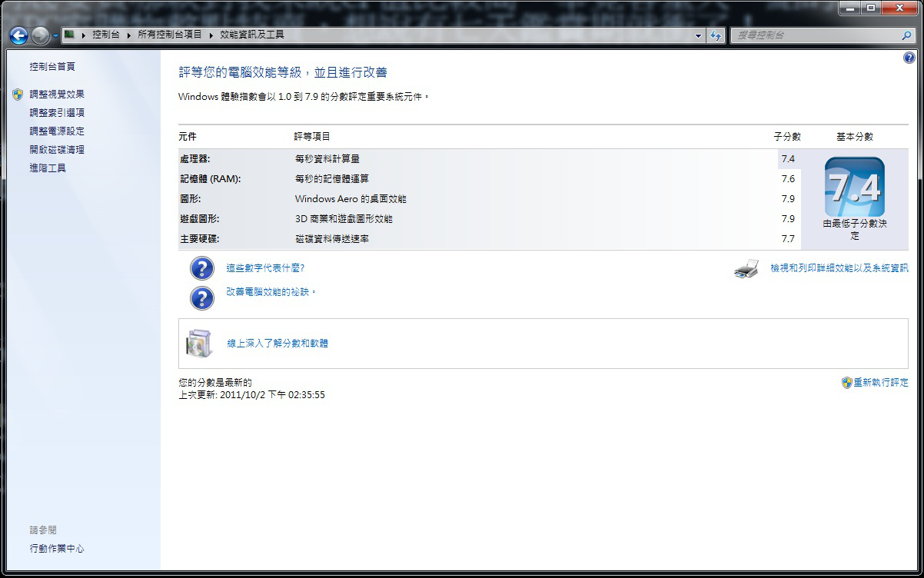Maximize the window

coord(870,8)
